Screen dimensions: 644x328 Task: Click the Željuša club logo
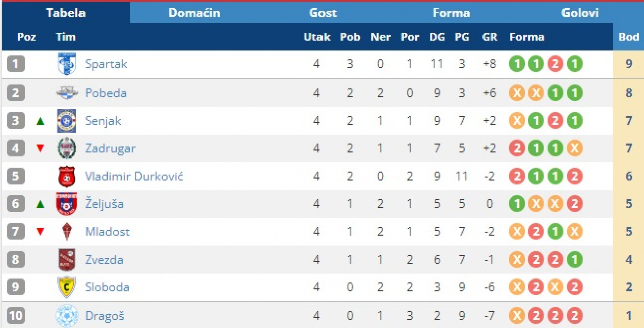point(67,204)
